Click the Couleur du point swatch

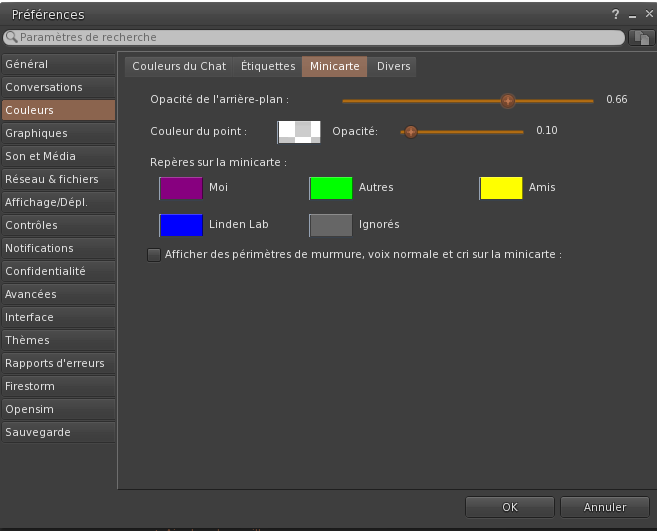click(299, 131)
